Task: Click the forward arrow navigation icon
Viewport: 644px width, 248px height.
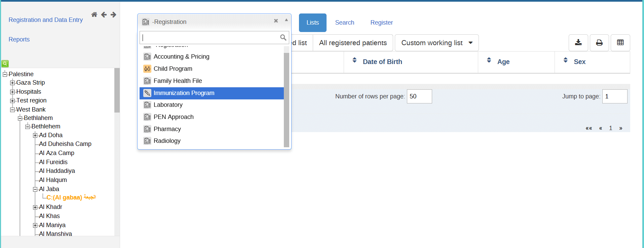Action: click(x=113, y=14)
